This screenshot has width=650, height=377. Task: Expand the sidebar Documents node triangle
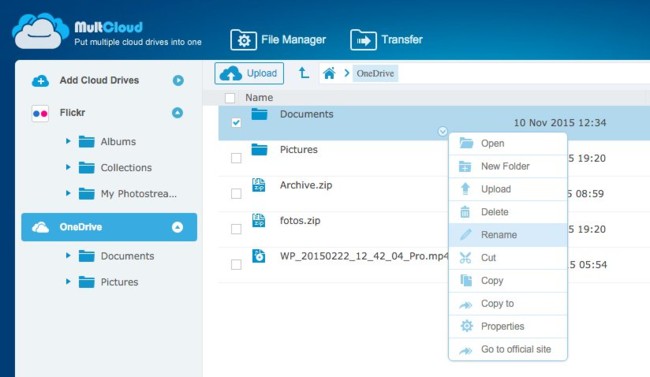[x=68, y=255]
